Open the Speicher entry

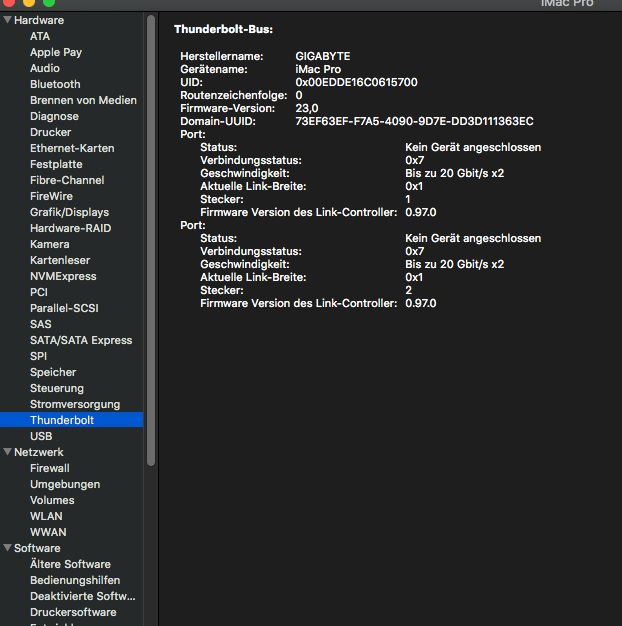[53, 372]
